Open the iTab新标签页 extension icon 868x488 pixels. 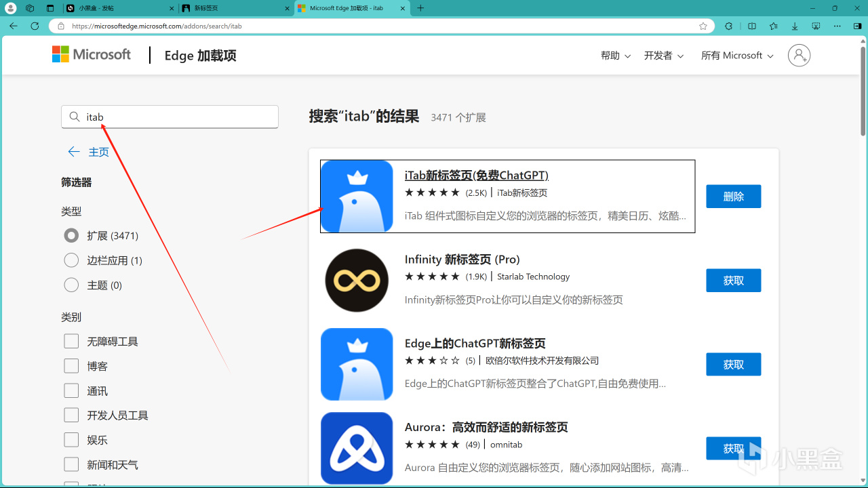point(357,197)
